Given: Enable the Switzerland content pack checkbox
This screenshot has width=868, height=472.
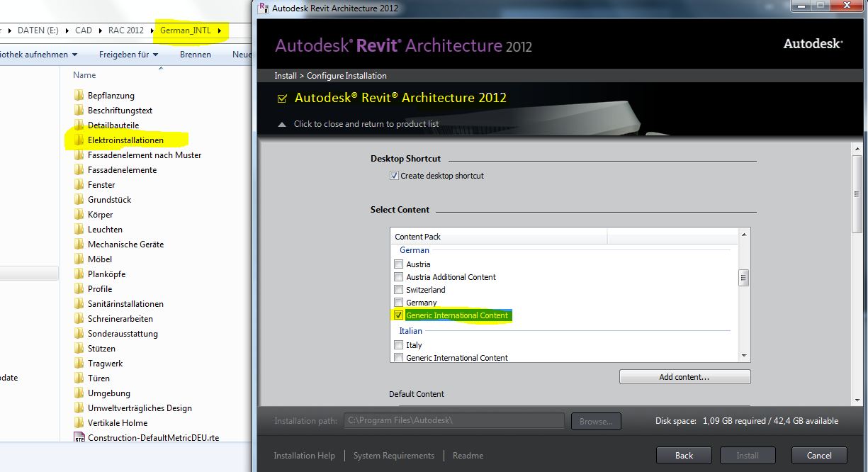Looking at the screenshot, I should [399, 290].
